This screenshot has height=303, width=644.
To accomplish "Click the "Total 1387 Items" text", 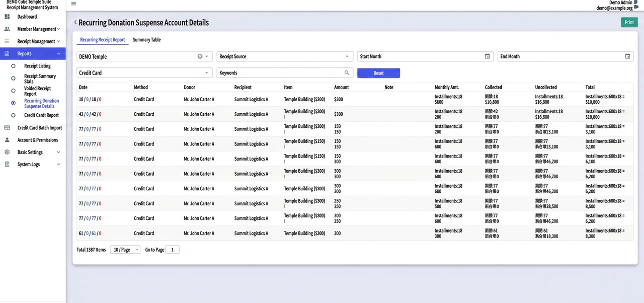I will 91,250.
